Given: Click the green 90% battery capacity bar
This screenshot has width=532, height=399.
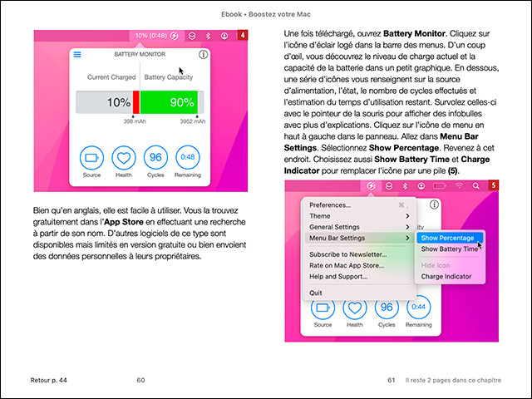Looking at the screenshot, I should click(x=169, y=103).
